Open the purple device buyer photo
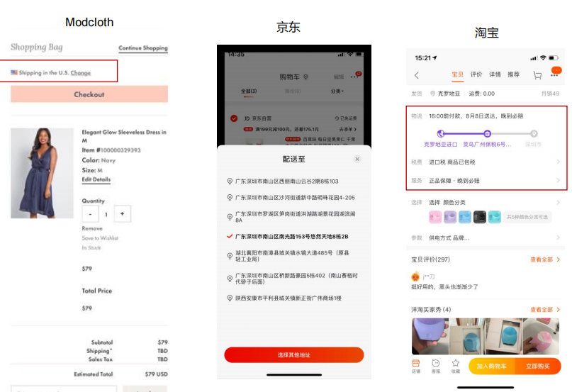 430,336
